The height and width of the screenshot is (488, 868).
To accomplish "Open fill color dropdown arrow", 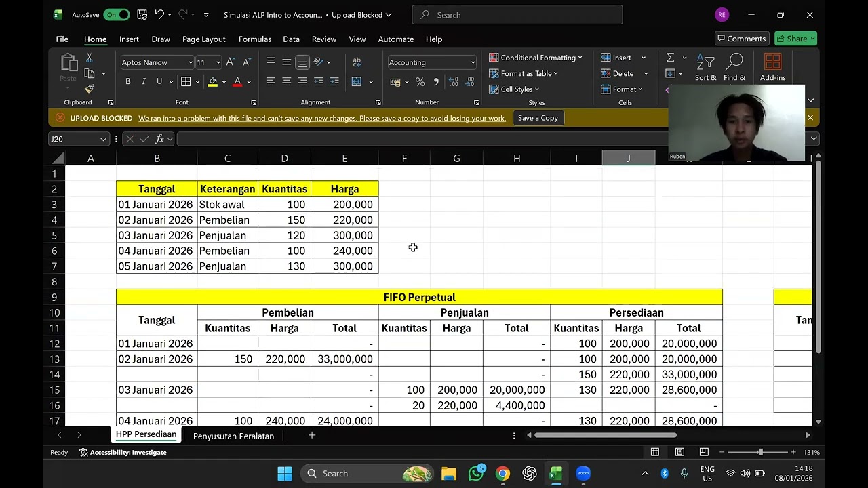I will tap(224, 82).
